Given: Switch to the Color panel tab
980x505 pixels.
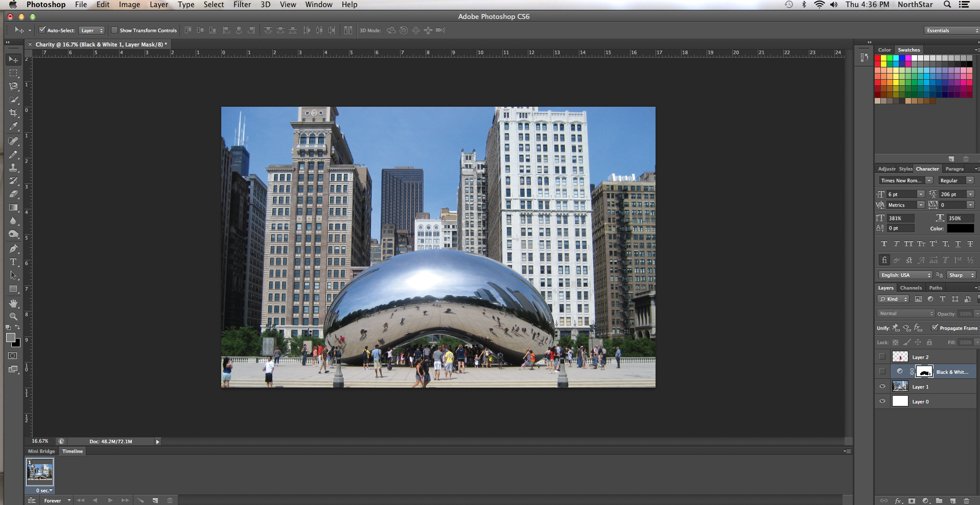Looking at the screenshot, I should [x=884, y=50].
